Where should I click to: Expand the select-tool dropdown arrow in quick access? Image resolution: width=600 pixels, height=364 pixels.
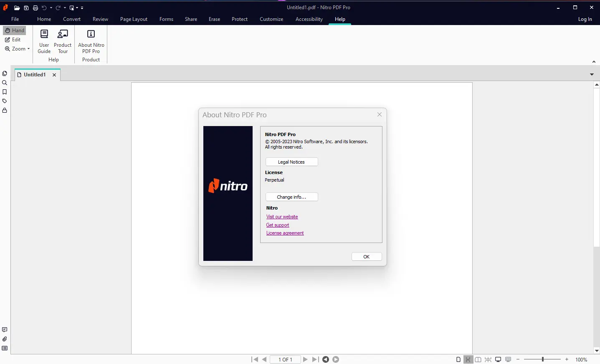coord(77,8)
